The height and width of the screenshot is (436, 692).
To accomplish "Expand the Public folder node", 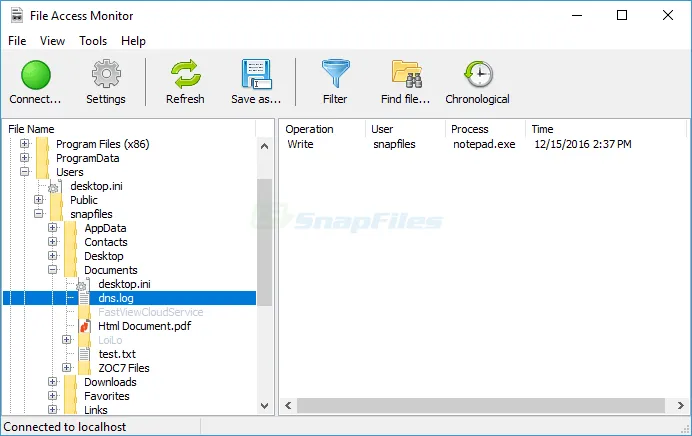I will (39, 199).
